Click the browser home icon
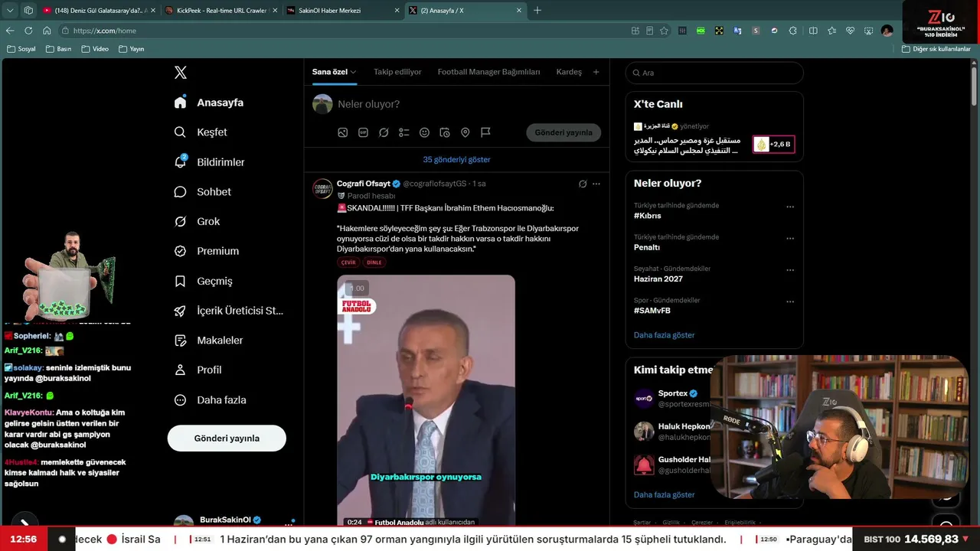Screen dimensions: 980x551 click(x=47, y=31)
